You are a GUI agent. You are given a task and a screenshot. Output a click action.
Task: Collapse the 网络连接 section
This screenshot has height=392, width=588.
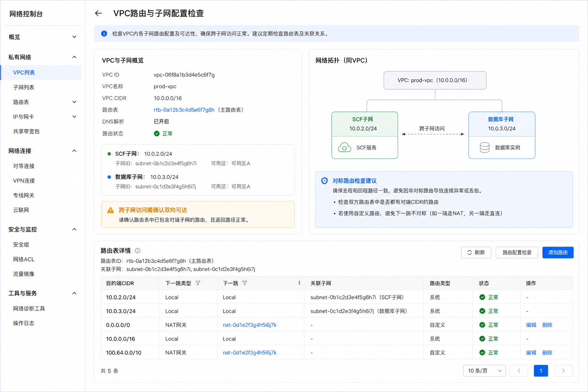[74, 151]
